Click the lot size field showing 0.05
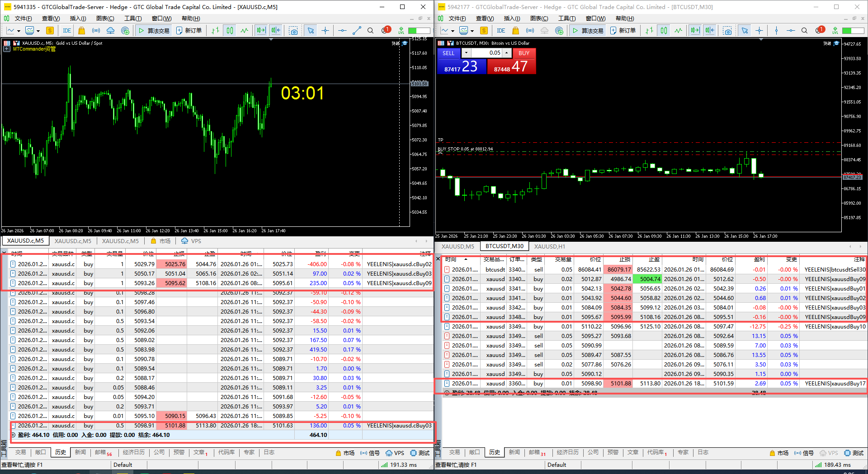The width and height of the screenshot is (868, 474). pos(486,53)
